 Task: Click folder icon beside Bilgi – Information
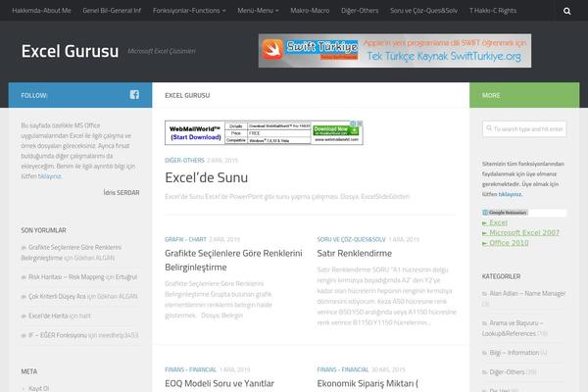pyautogui.click(x=484, y=353)
